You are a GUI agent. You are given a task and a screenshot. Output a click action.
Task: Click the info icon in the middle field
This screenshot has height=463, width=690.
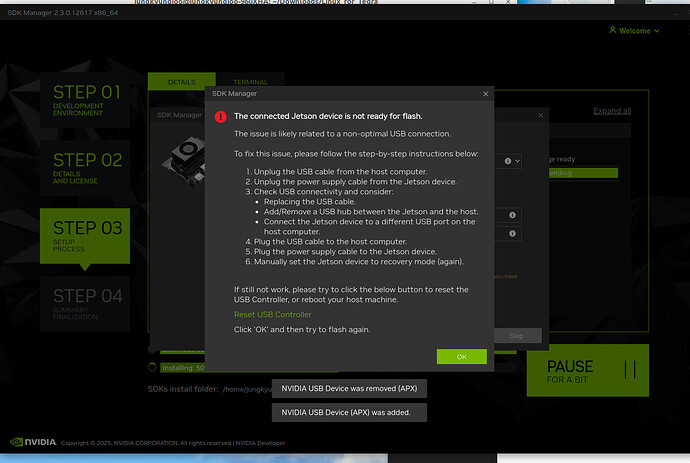pyautogui.click(x=512, y=215)
